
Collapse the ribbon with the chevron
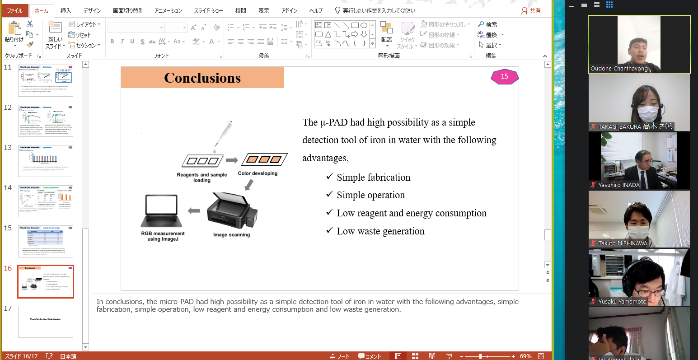tap(545, 56)
